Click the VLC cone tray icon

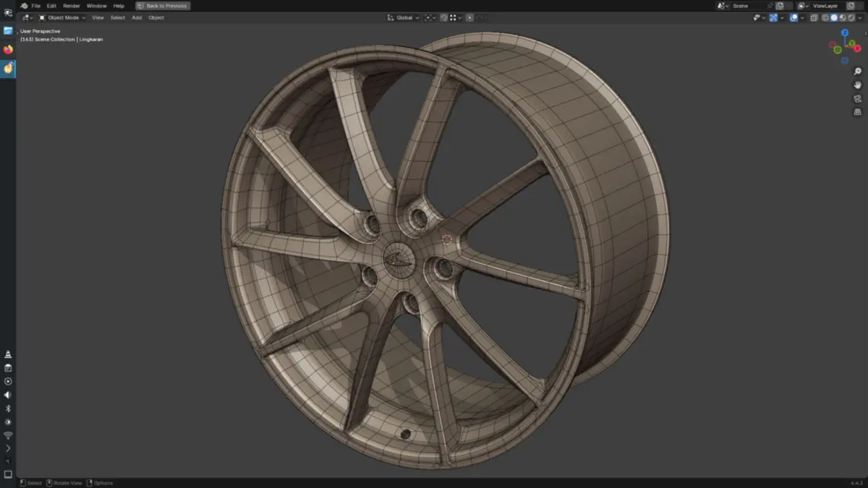click(x=8, y=354)
